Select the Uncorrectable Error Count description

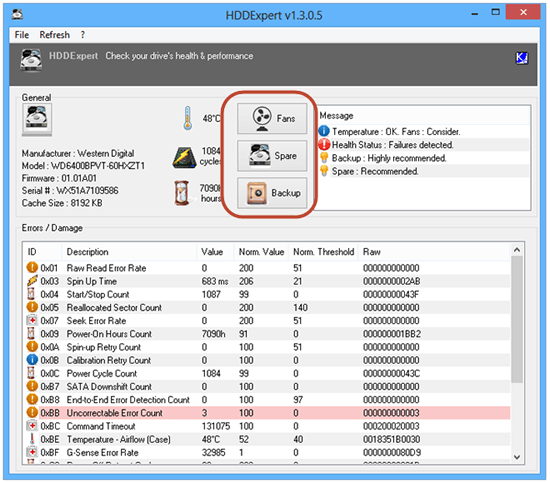[115, 413]
